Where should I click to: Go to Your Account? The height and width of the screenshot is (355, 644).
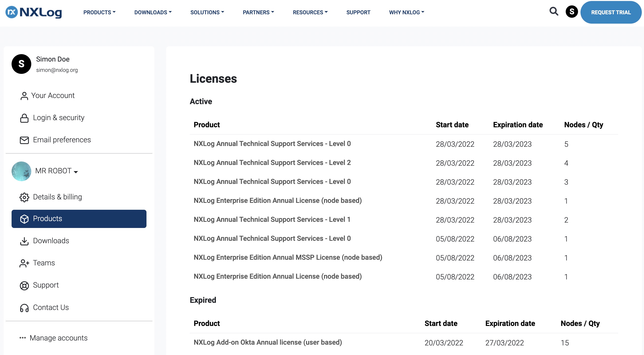[x=53, y=96]
